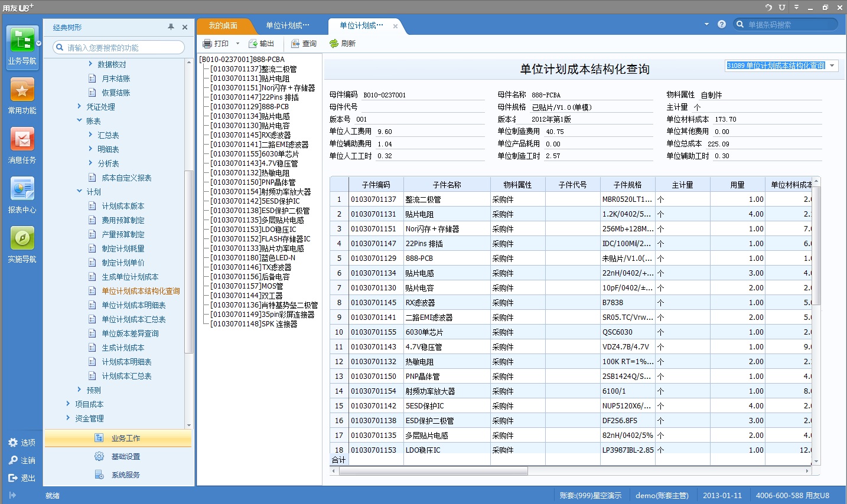
Task: Open the tab list dropdown arrow
Action: 706,24
